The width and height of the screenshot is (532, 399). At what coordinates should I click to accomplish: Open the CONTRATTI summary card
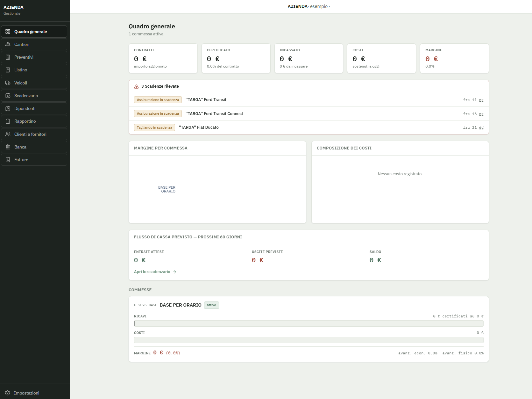[x=163, y=58]
